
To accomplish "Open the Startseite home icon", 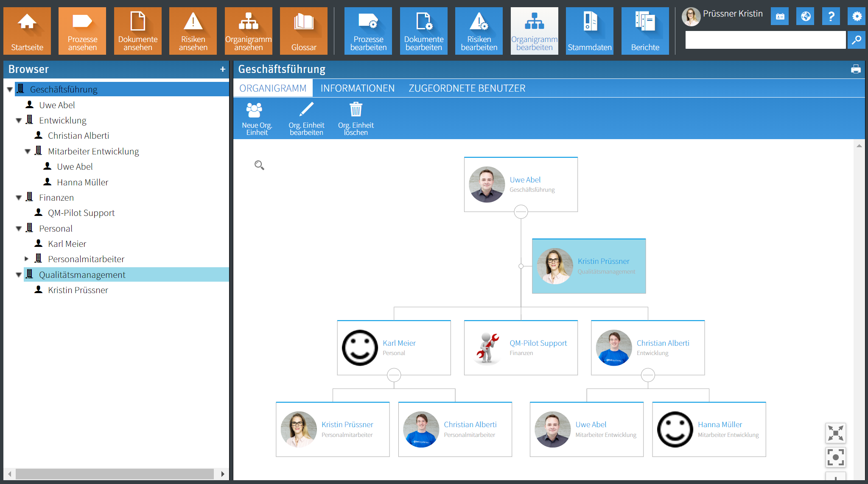I will click(27, 30).
